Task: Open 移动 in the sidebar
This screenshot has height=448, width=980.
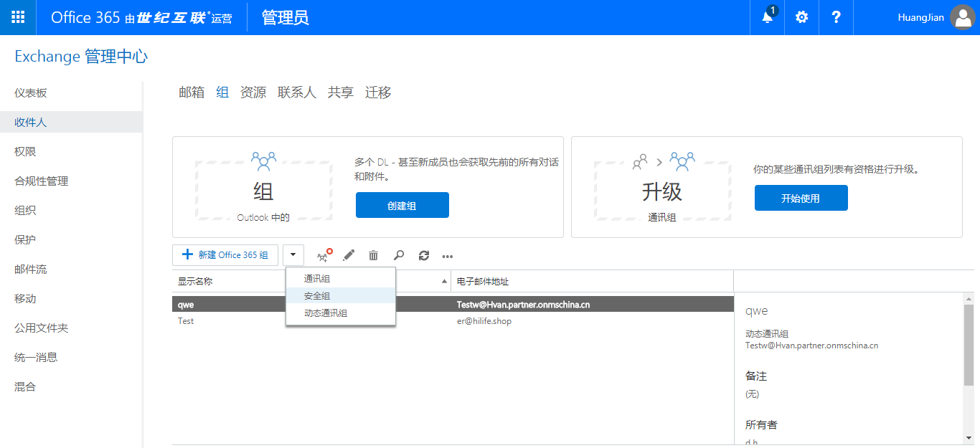Action: (71, 299)
